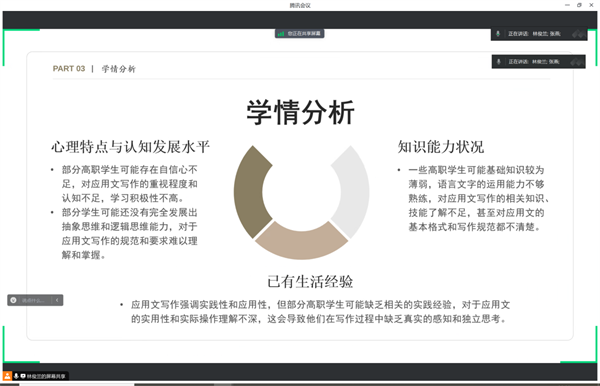The image size is (600, 386).
Task: Click the heading 知识能力状况
Action: coord(441,147)
